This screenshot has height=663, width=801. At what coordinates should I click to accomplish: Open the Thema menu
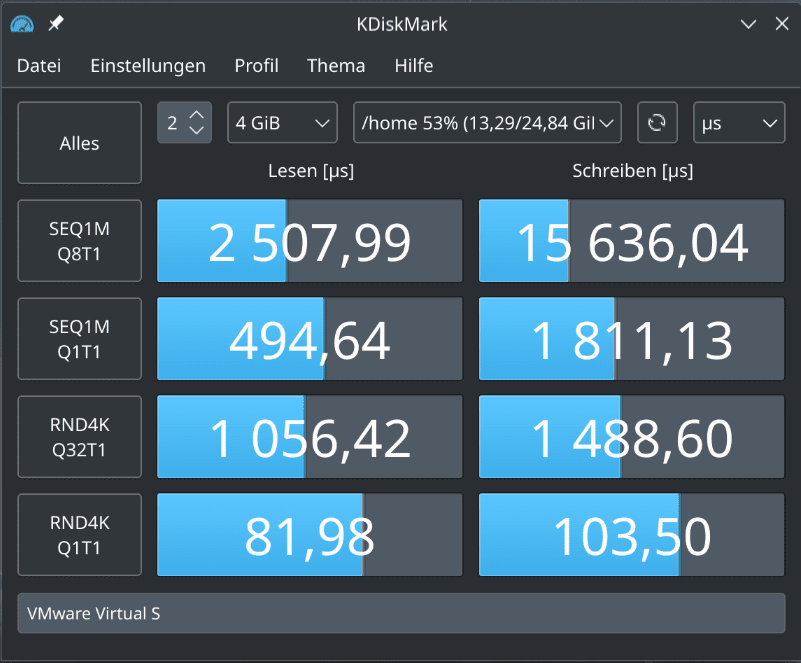(336, 66)
